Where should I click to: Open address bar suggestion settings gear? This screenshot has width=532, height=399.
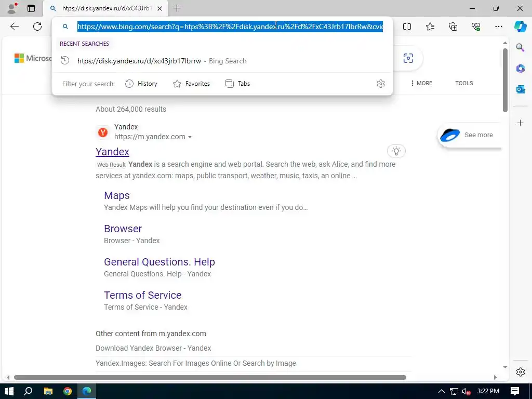pyautogui.click(x=381, y=84)
